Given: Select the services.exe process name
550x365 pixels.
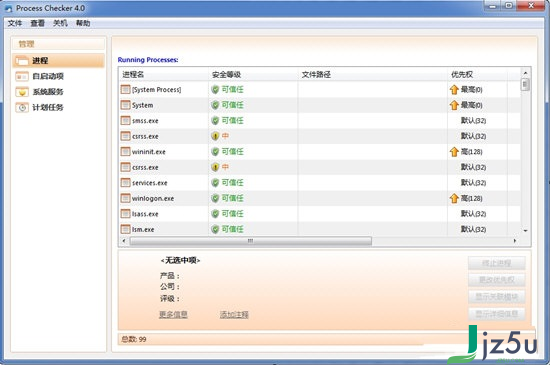Looking at the screenshot, I should click(x=150, y=183).
